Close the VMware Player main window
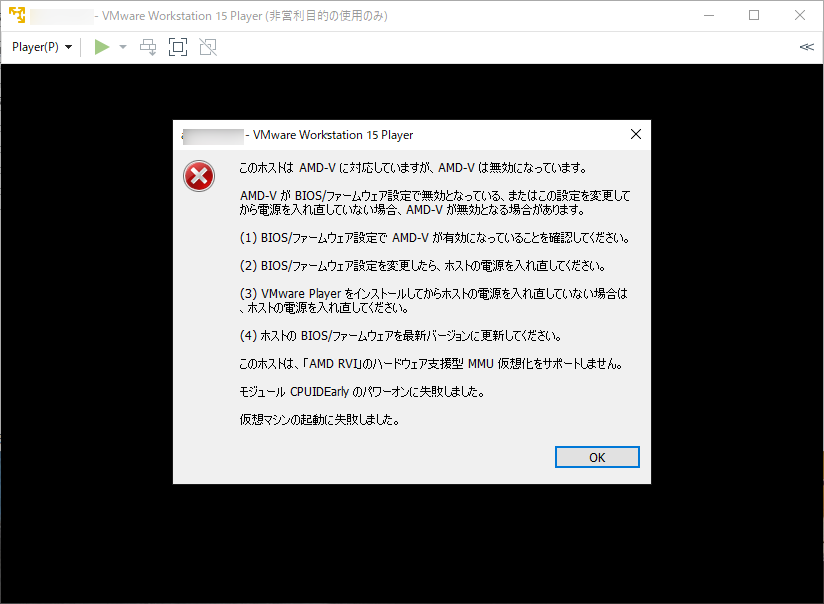The width and height of the screenshot is (824, 604). pos(800,16)
